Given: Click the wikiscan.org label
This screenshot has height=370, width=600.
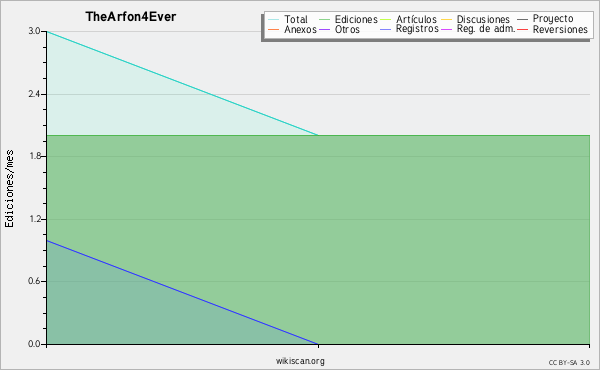Looking at the screenshot, I should [x=300, y=361].
